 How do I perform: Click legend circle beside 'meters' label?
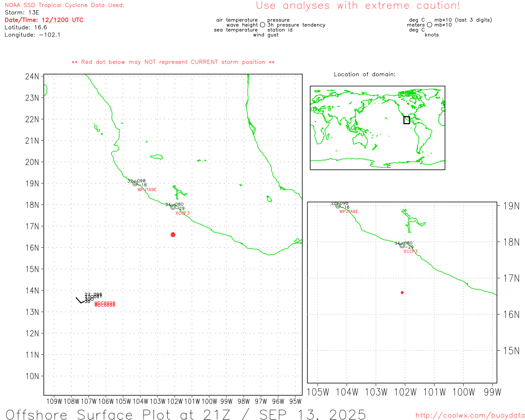point(429,25)
